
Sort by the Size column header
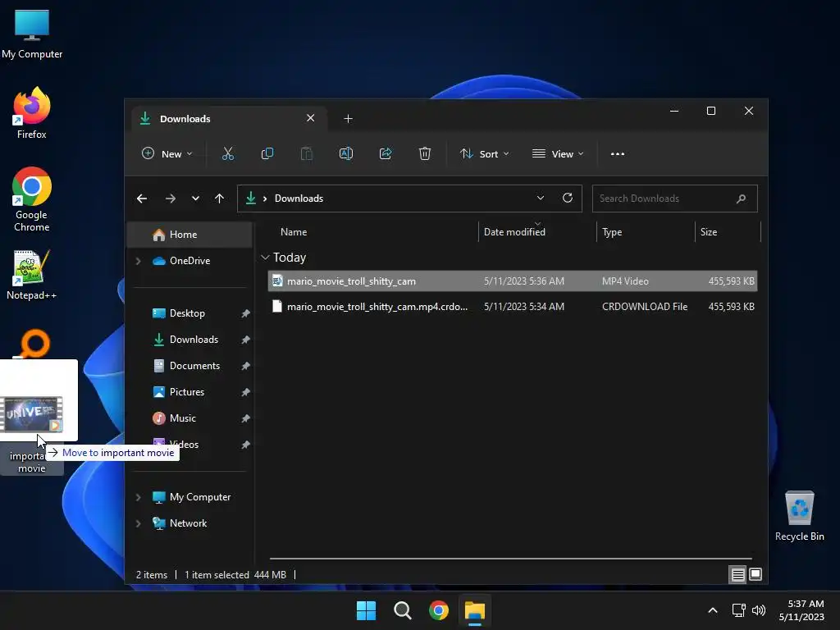[708, 232]
